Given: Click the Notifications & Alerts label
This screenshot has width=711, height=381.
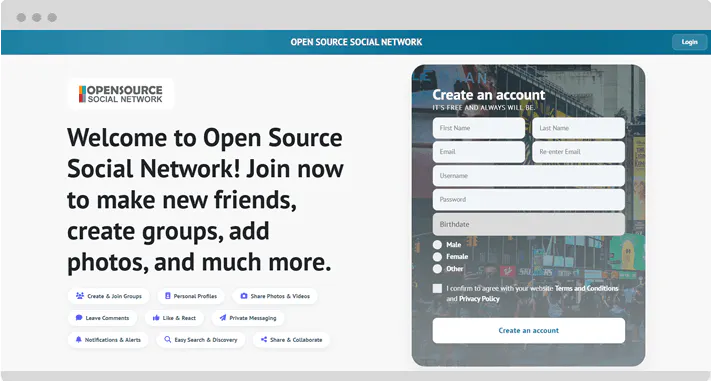Looking at the screenshot, I should (112, 340).
